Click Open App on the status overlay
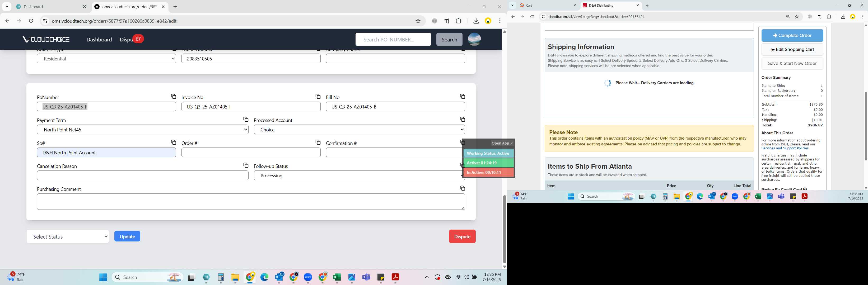 502,143
